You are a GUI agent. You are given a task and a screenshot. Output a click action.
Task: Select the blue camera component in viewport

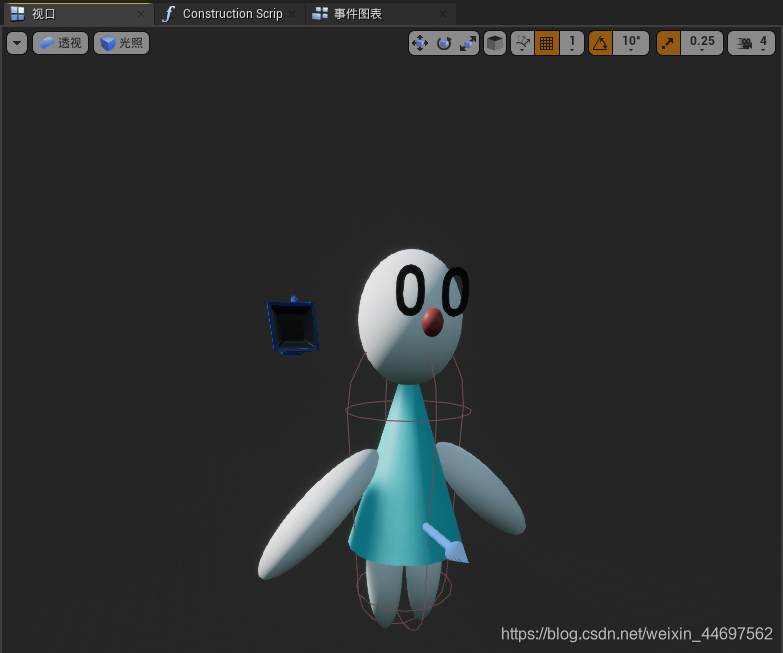[293, 326]
